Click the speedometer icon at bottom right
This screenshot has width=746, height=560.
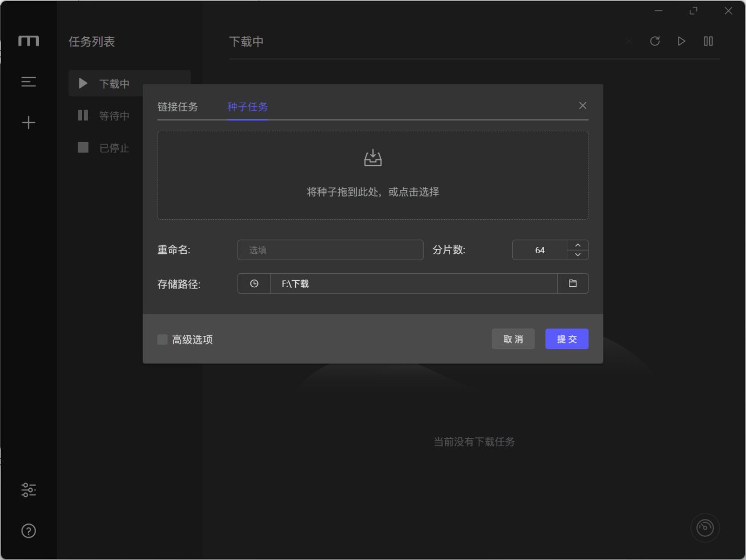click(705, 528)
